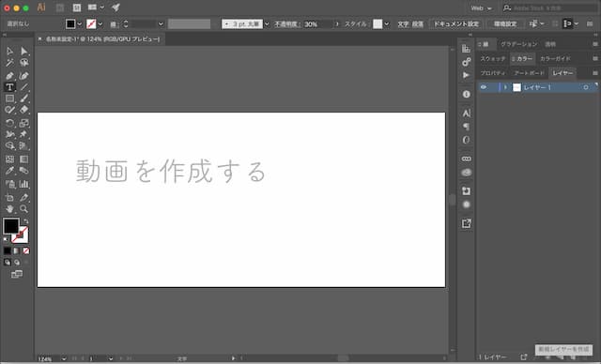Open the Character panel icon in dock
The width and height of the screenshot is (601, 364).
(466, 114)
